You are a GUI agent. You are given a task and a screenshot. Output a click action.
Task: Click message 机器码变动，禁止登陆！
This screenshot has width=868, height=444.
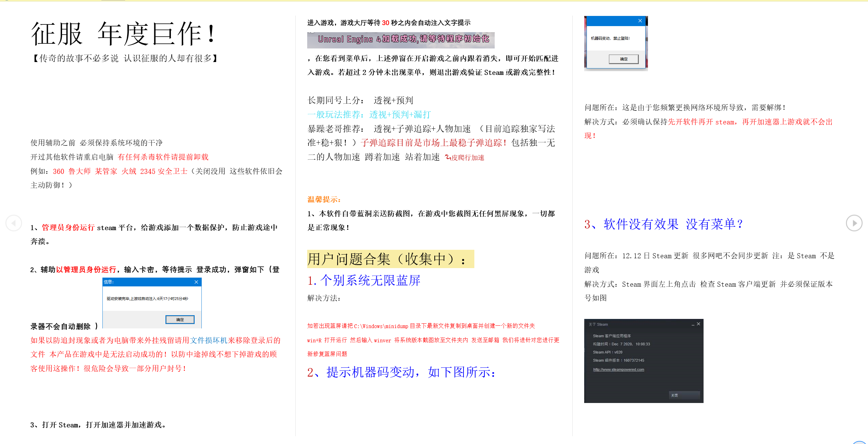610,38
